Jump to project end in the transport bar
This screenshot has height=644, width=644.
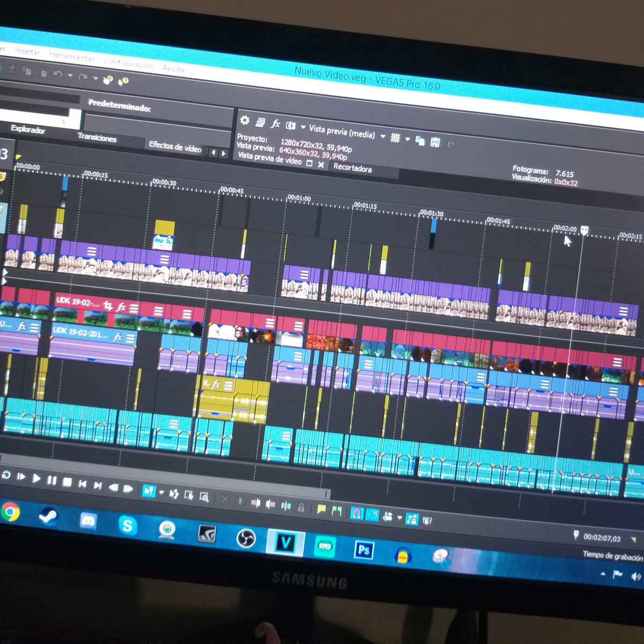coord(98,485)
